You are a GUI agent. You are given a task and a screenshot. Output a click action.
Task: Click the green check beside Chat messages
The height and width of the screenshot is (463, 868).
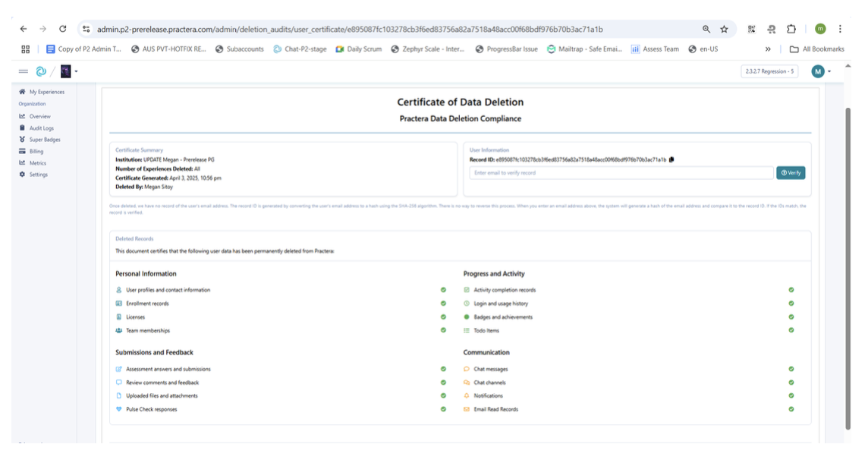coord(791,370)
